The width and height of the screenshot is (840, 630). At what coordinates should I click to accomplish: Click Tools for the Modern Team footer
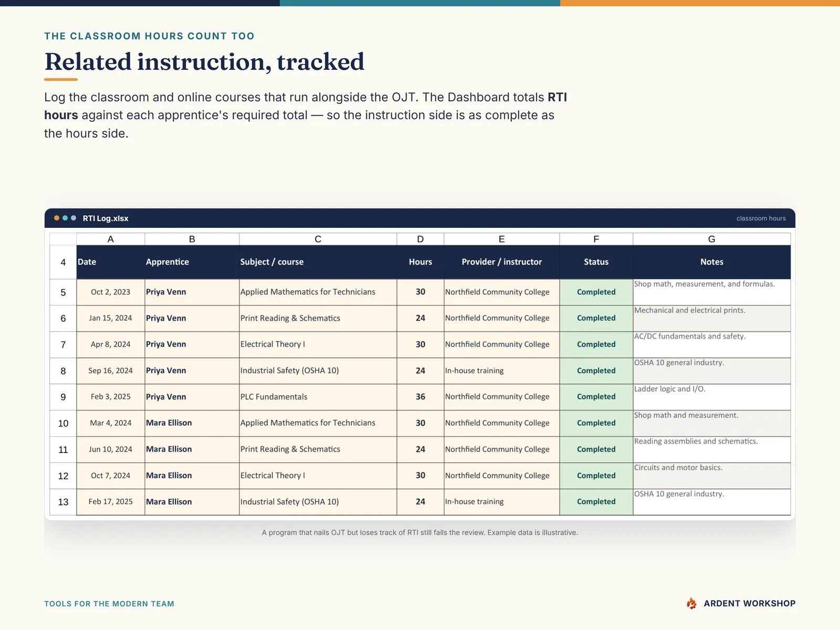(109, 604)
